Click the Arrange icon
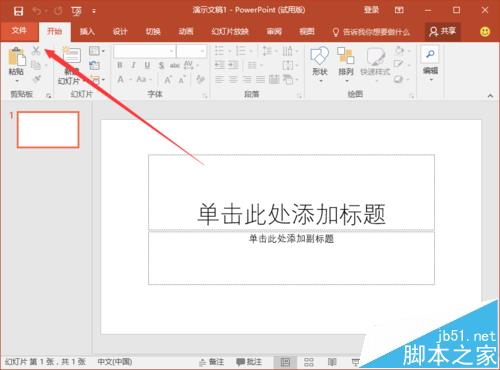The height and width of the screenshot is (370, 500). pos(345,56)
